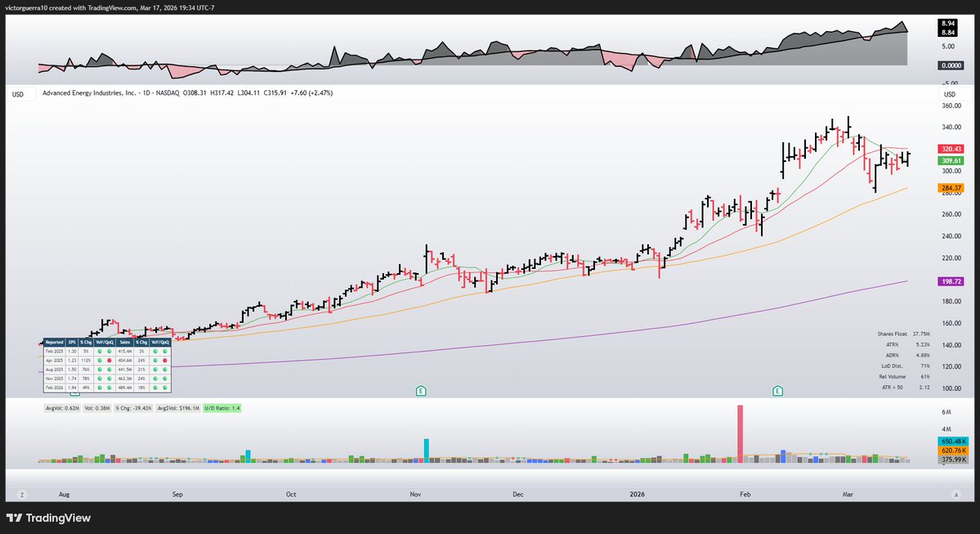Click the tallest red volume bar
The image size is (980, 534).
(740, 434)
